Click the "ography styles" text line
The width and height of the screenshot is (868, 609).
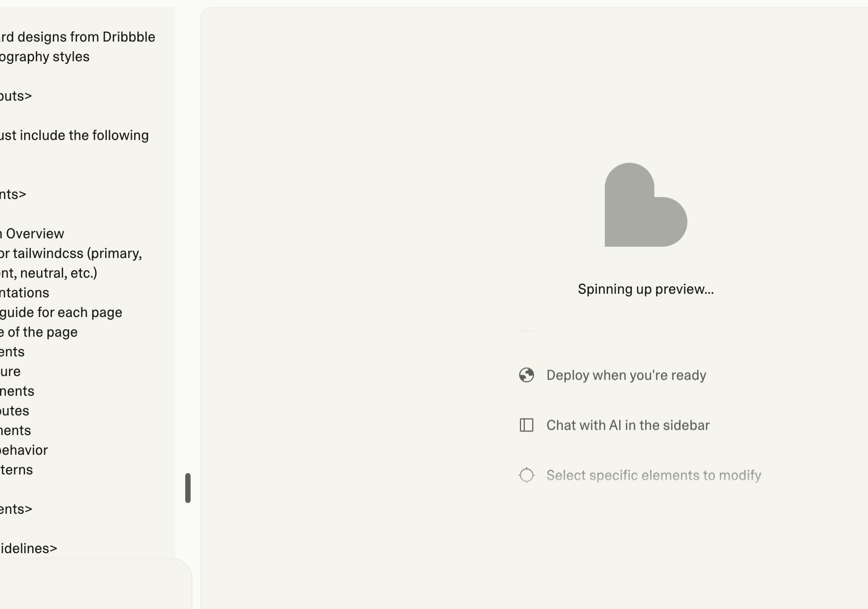pyautogui.click(x=45, y=57)
